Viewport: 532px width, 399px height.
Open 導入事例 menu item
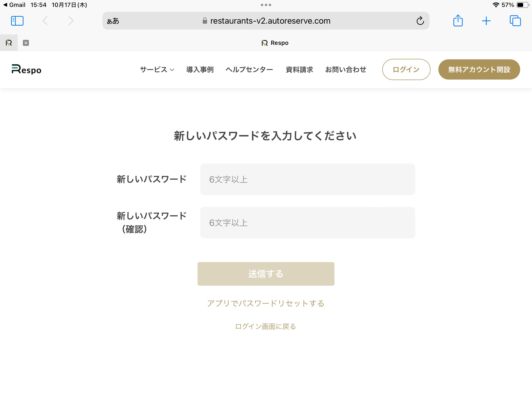tap(200, 70)
